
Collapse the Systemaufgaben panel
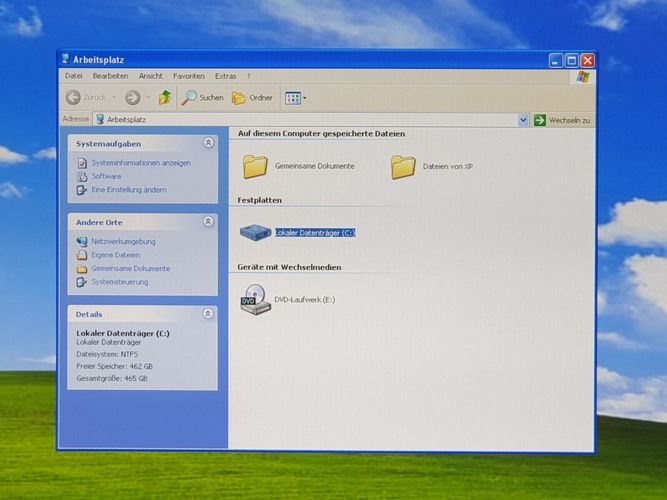coord(208,143)
